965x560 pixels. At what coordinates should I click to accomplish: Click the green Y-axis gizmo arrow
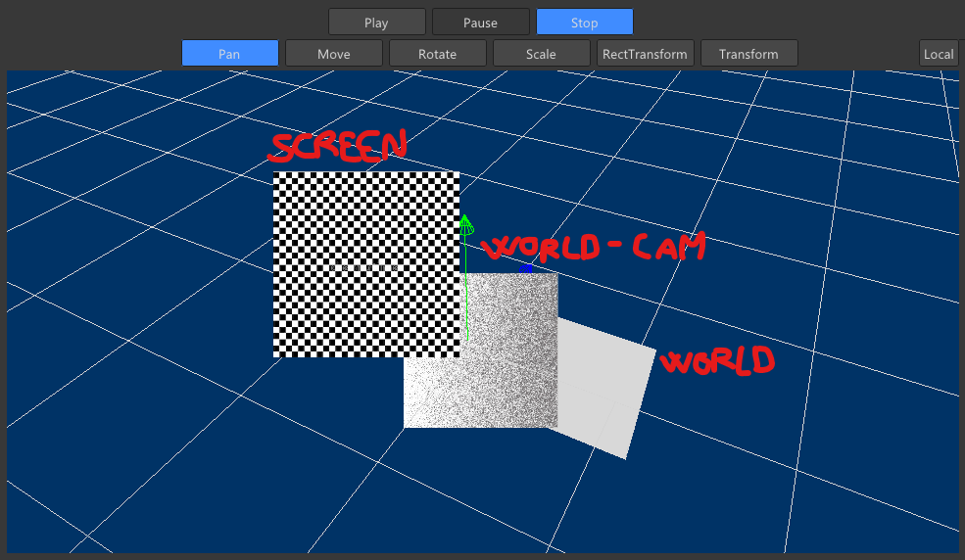click(x=466, y=225)
